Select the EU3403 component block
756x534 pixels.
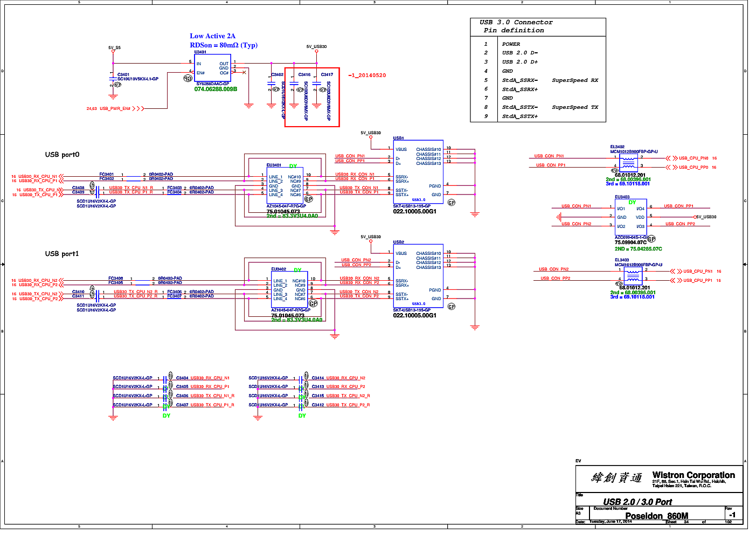630,217
